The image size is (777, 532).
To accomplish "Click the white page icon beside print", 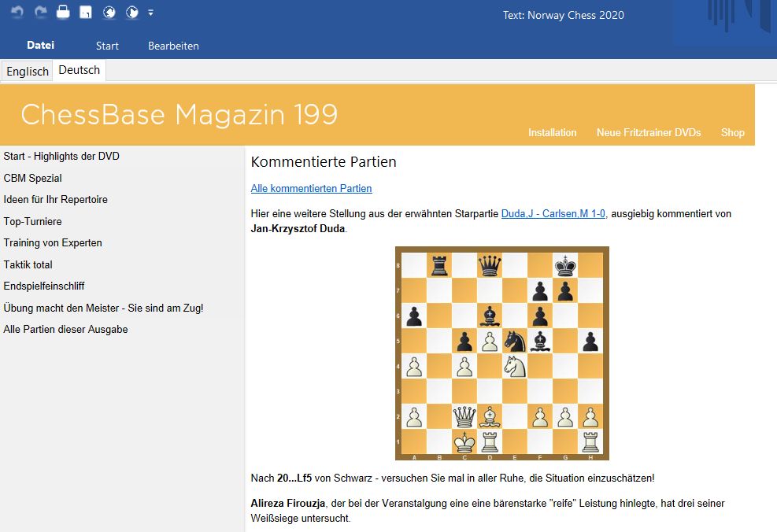I will [x=87, y=13].
